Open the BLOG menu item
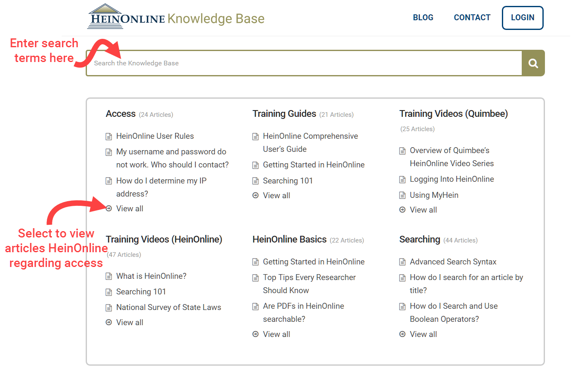The height and width of the screenshot is (372, 588). pyautogui.click(x=423, y=18)
